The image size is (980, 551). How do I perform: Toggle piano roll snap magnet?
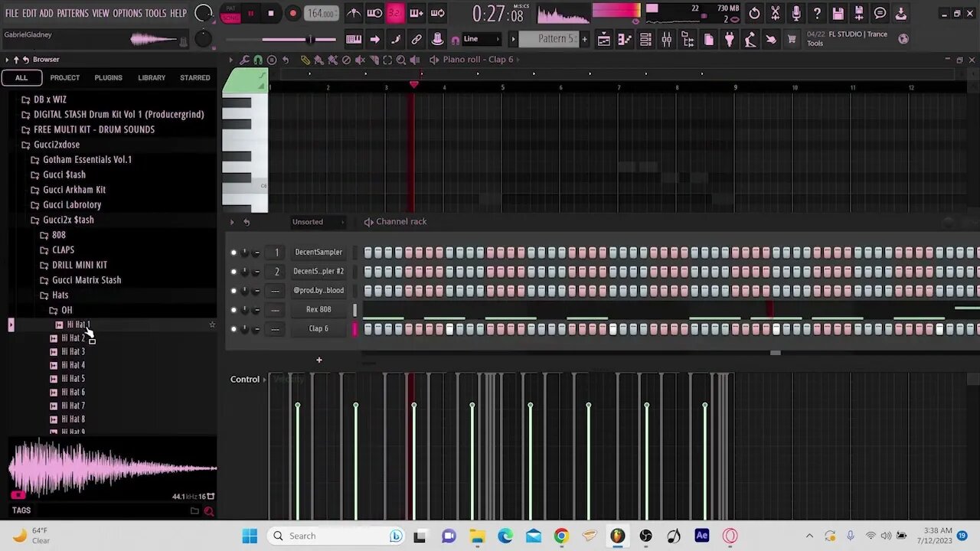[x=258, y=60]
